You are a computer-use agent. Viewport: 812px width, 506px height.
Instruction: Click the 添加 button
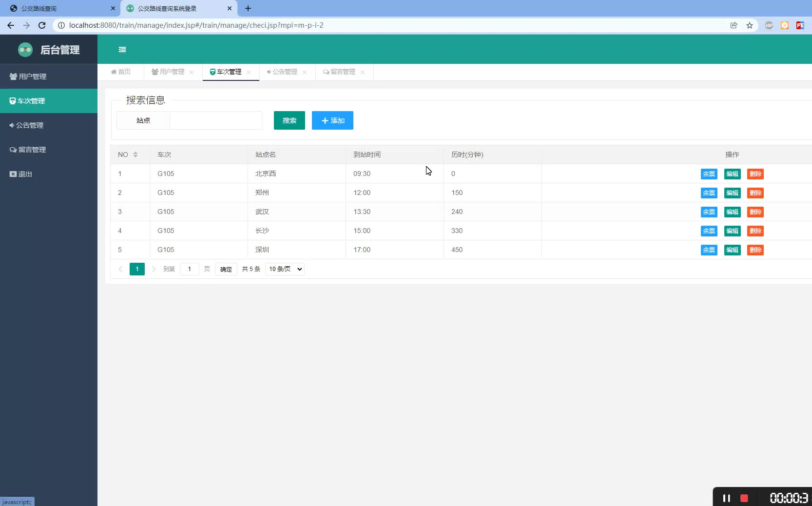click(332, 120)
